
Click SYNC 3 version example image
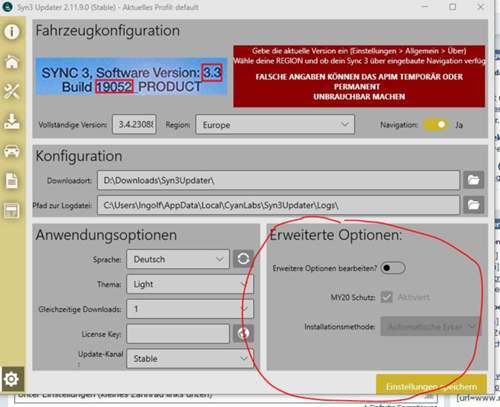(131, 77)
